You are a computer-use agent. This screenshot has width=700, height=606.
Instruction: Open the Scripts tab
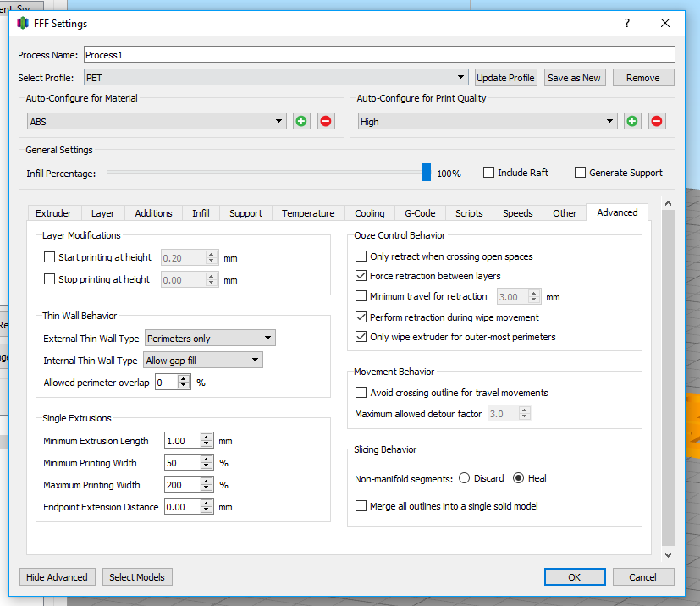point(469,213)
